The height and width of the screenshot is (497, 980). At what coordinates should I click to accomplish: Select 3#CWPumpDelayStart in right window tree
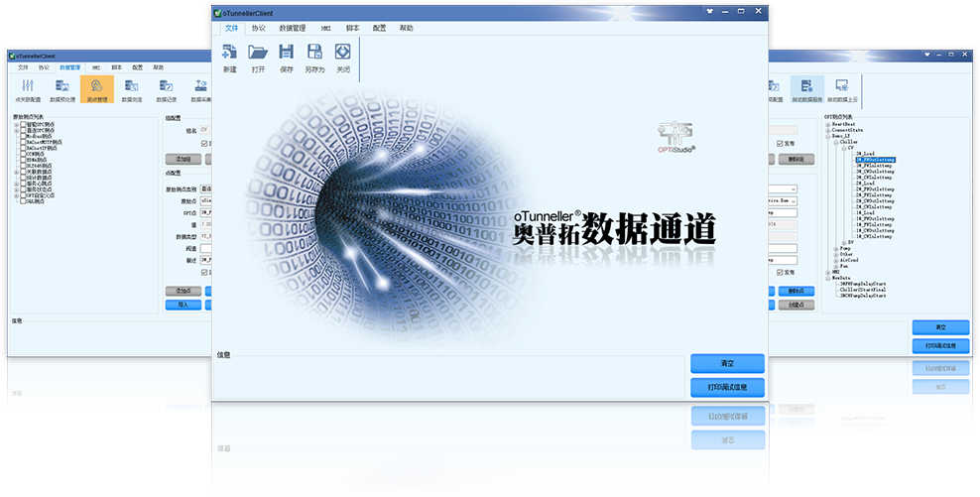863,296
